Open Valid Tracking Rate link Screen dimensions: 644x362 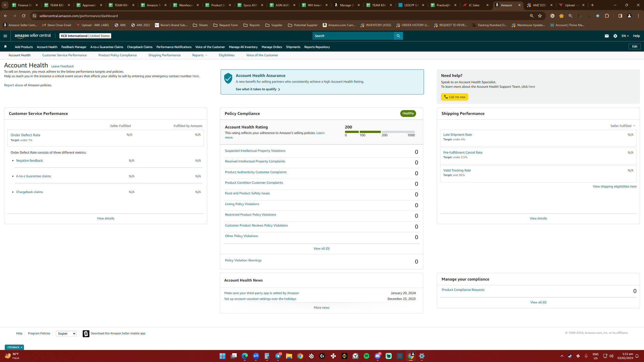coord(457,170)
